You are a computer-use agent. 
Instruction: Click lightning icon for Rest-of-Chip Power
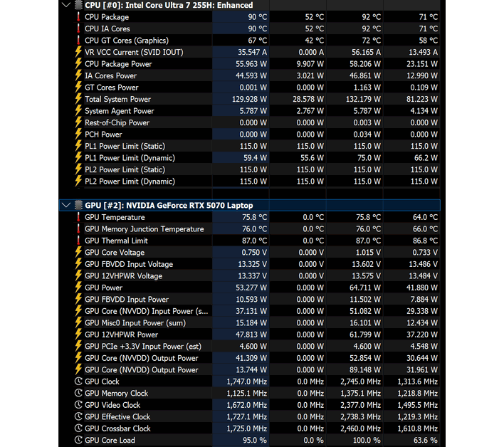[x=78, y=122]
